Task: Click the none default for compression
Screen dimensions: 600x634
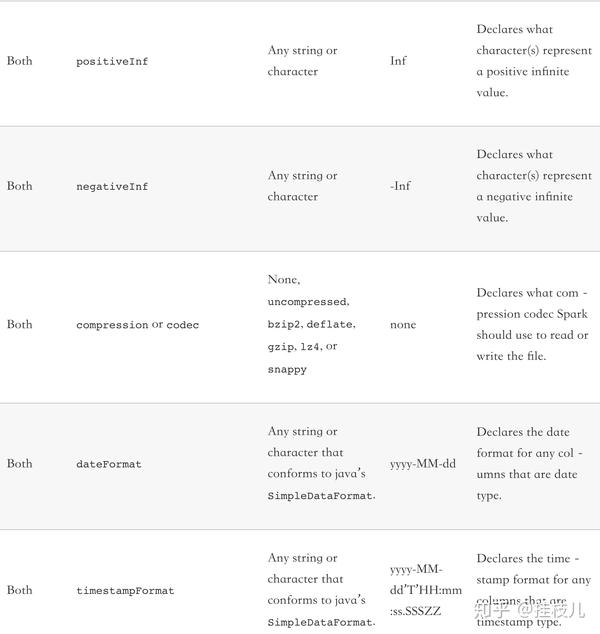Action: (x=403, y=324)
